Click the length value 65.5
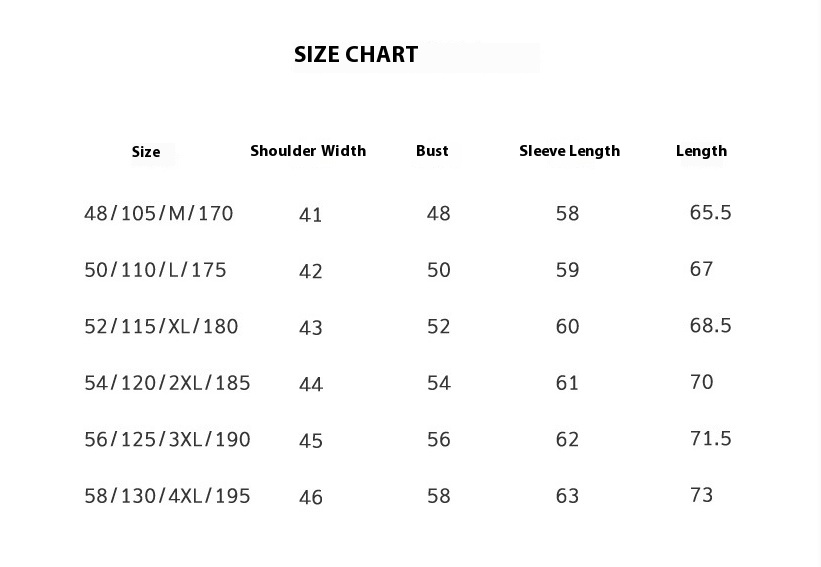 (711, 213)
